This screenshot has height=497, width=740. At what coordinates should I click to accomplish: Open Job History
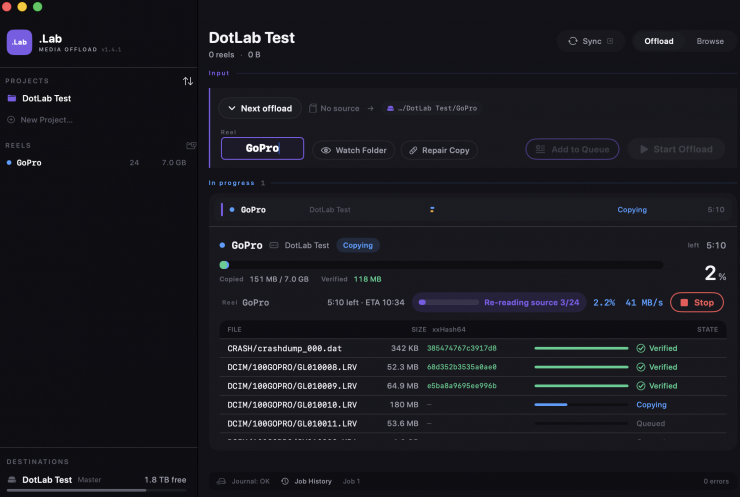pos(307,481)
